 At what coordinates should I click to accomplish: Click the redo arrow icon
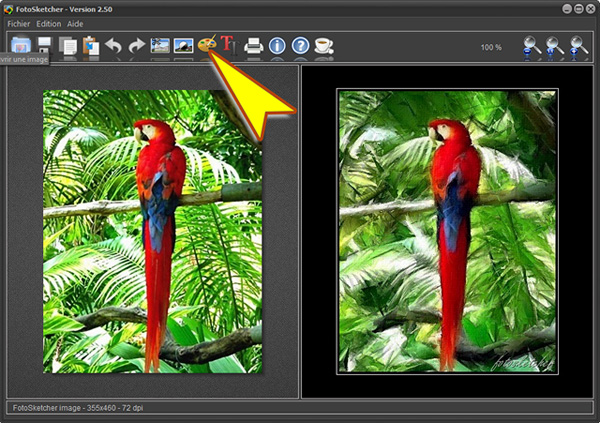pyautogui.click(x=136, y=45)
